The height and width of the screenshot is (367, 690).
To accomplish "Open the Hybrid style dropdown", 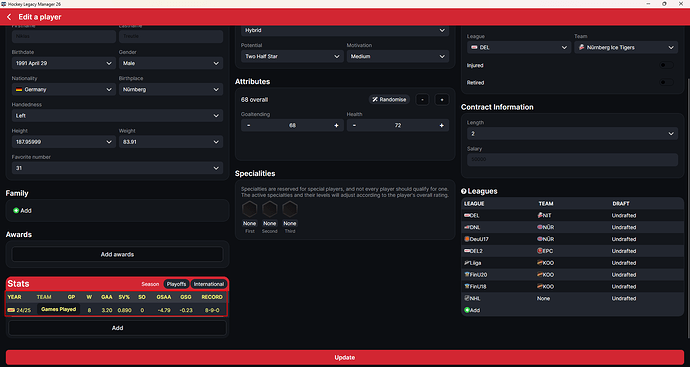I will coord(345,30).
